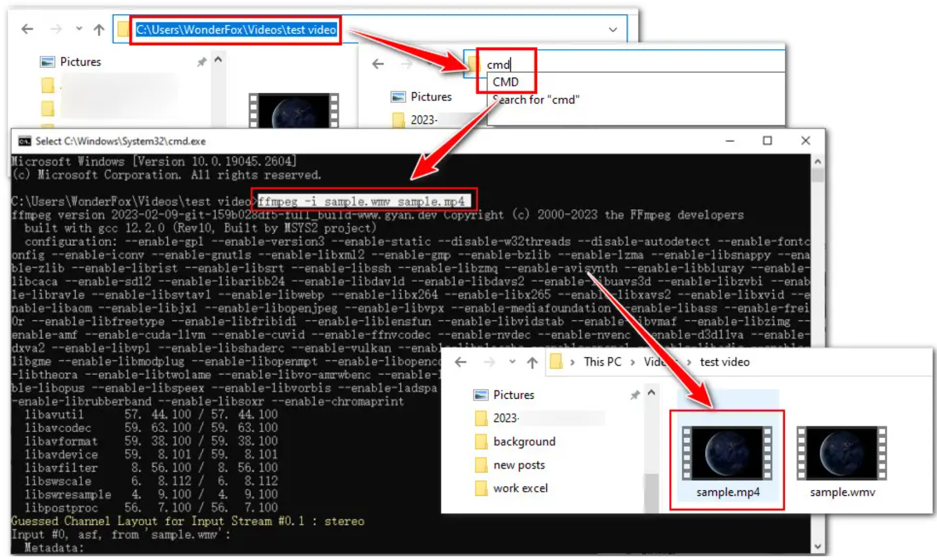
Task: Click the libavcodec version row in Command Prompt
Action: pos(151,428)
